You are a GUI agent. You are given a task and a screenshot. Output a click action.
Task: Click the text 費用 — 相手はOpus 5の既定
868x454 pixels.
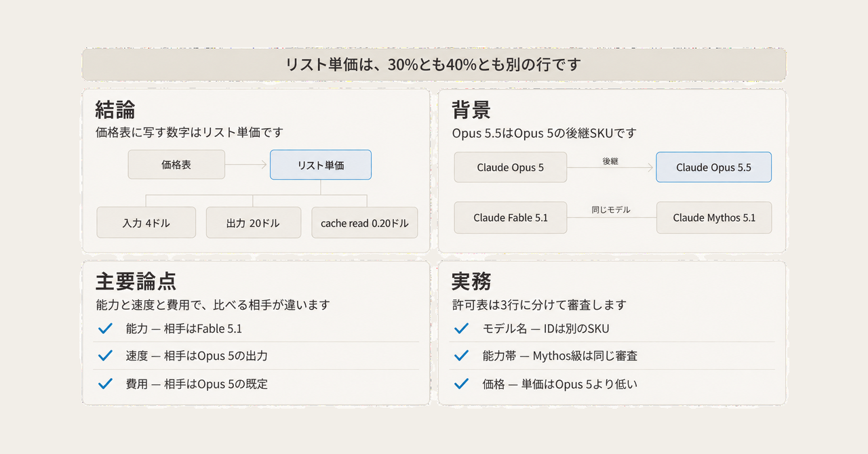point(197,384)
